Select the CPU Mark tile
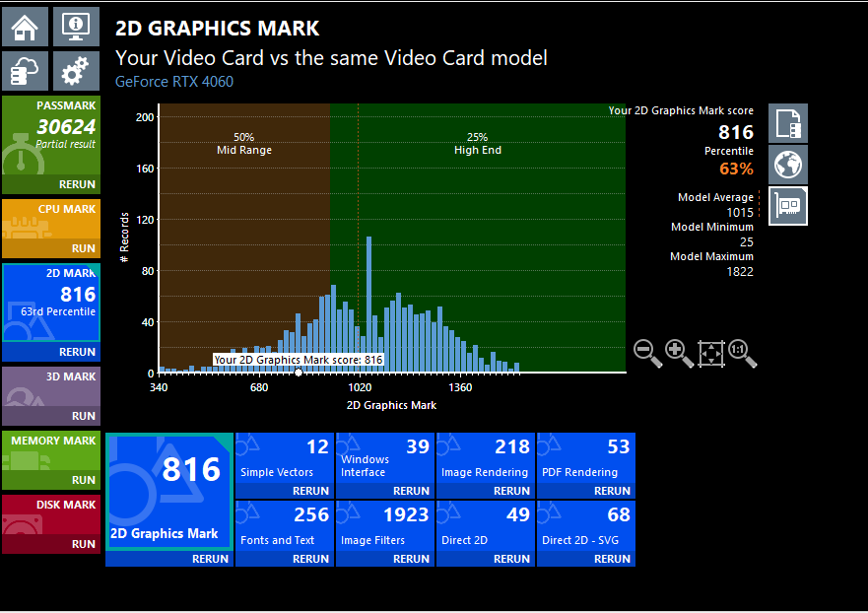Viewport: 868px width, 613px height. tap(51, 221)
